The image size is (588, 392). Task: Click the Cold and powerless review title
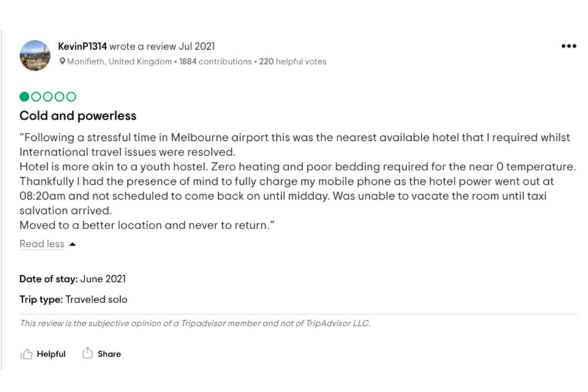78,116
